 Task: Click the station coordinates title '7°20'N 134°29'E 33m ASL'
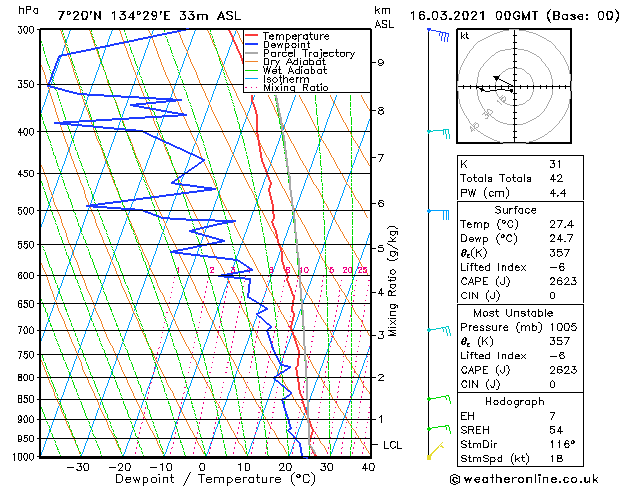point(149,16)
